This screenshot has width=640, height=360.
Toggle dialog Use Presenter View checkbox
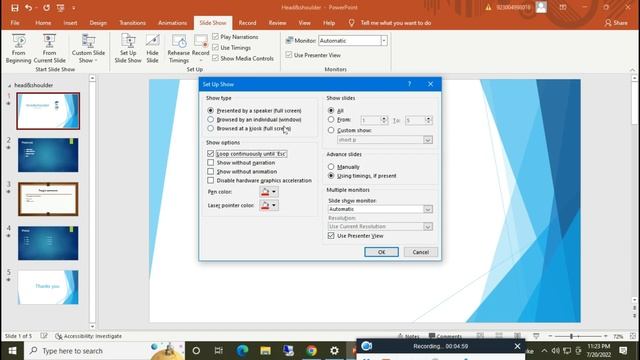click(331, 236)
